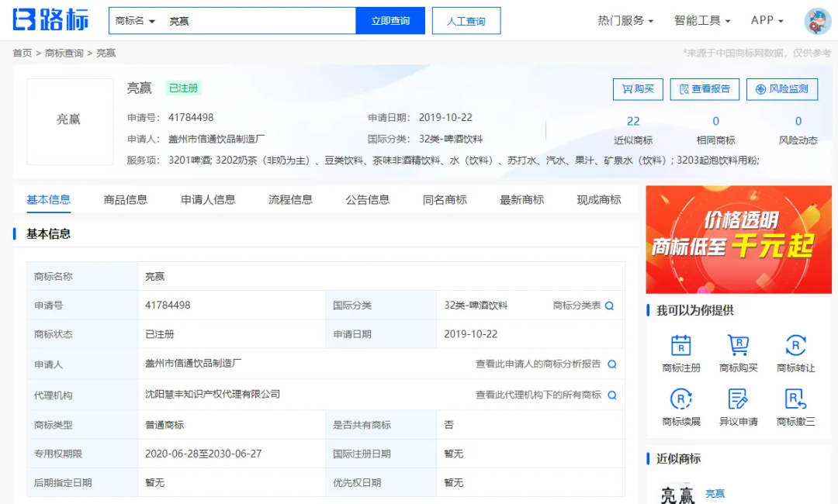The height and width of the screenshot is (504, 838).
Task: Open 查看此申请人的商标分析报告 link
Action: (538, 364)
